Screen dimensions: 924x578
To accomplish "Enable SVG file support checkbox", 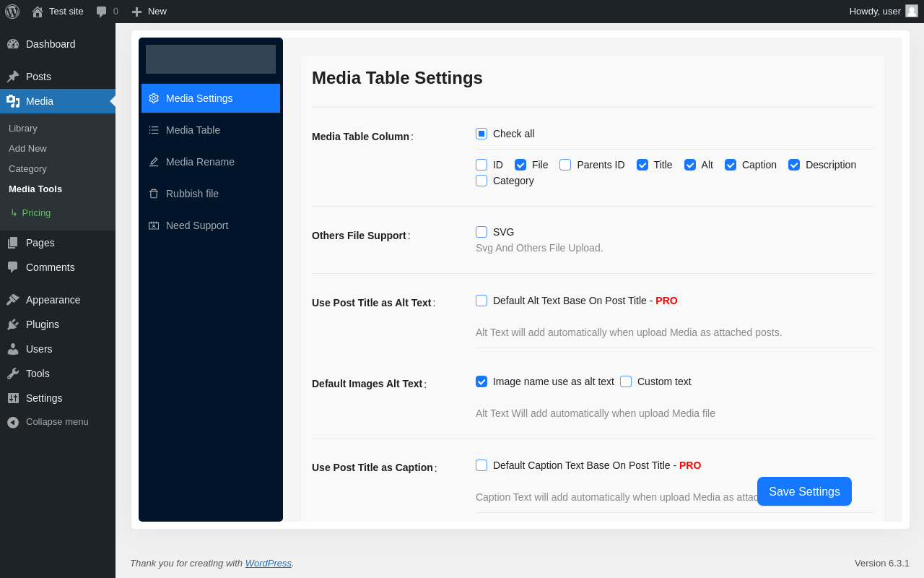I will (481, 232).
